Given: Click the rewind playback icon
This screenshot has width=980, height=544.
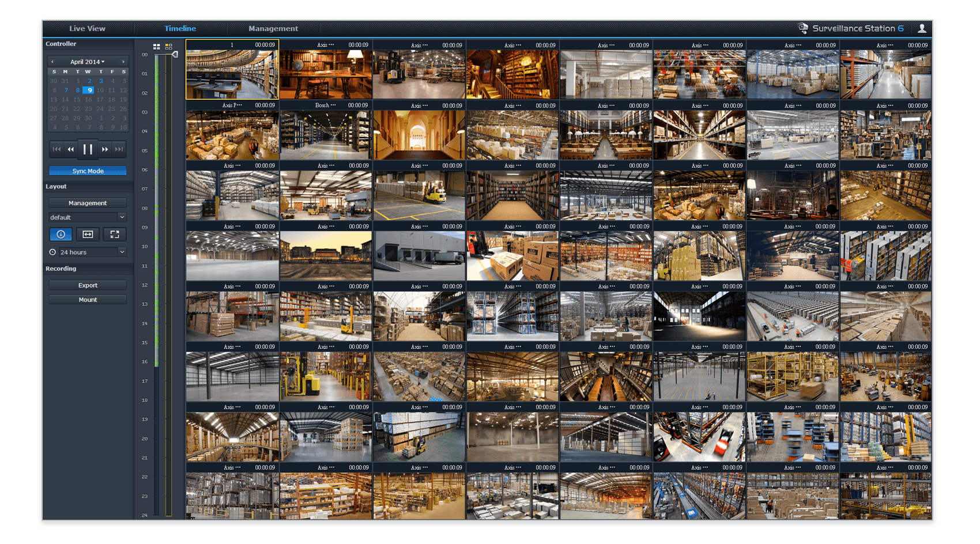Looking at the screenshot, I should [71, 149].
